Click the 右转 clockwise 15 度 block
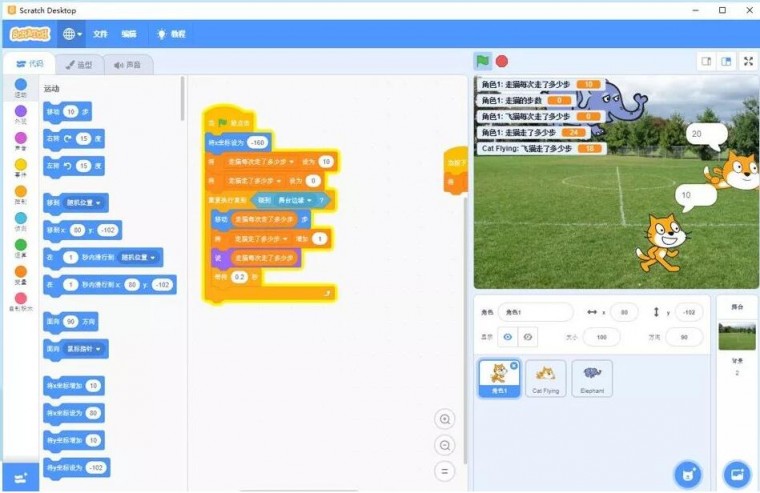Image resolution: width=760 pixels, height=493 pixels. [x=74, y=139]
